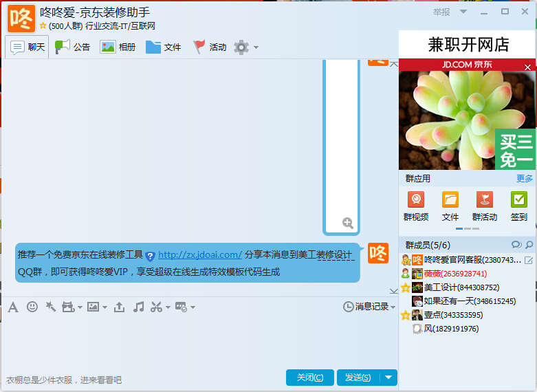Open the 相册 album tab

coord(118,47)
